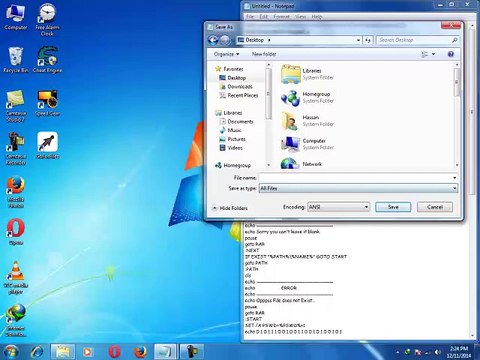
Task: Click the taskbar clock
Action: coord(459,352)
